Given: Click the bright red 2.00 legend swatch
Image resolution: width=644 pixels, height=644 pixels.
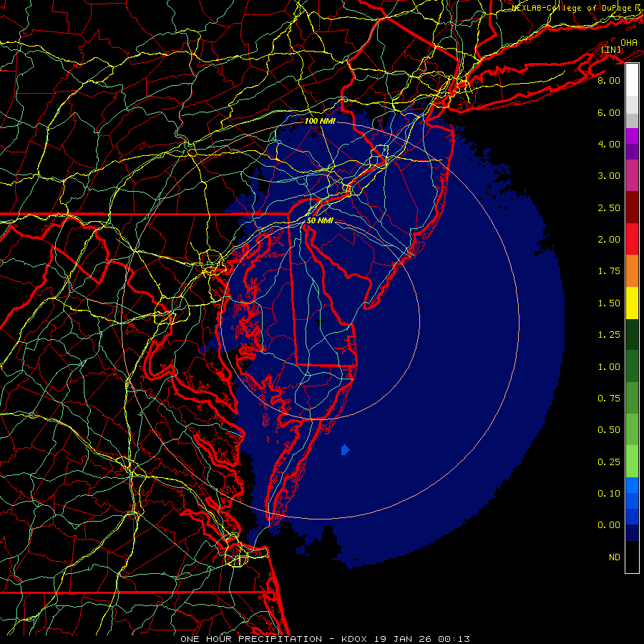Looking at the screenshot, I should (x=632, y=239).
